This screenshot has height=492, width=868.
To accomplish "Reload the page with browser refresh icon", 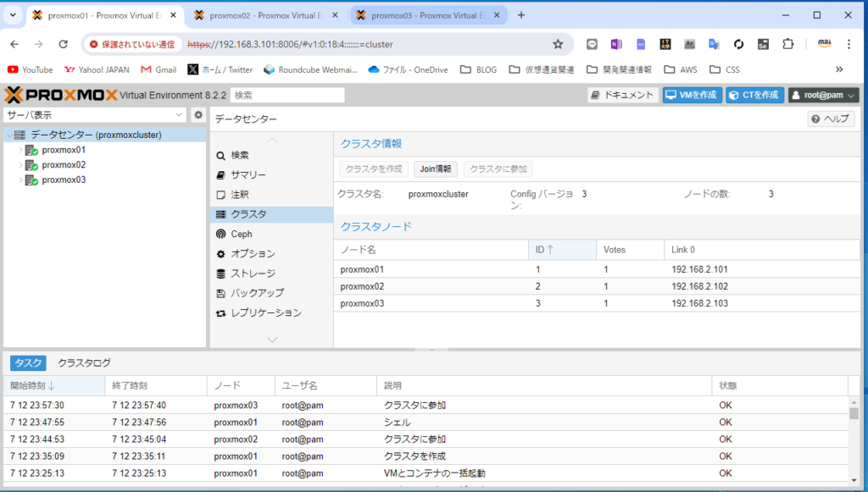I will point(63,44).
